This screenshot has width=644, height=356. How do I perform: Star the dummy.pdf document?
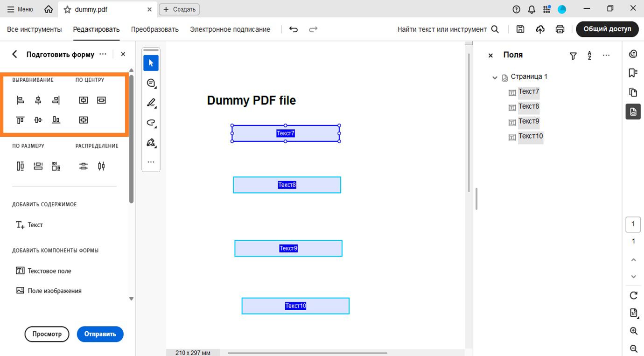point(67,9)
